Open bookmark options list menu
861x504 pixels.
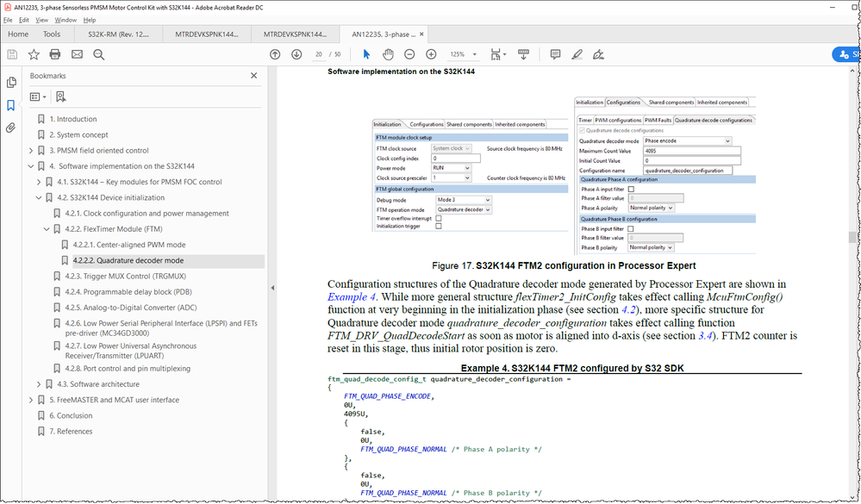pyautogui.click(x=38, y=96)
